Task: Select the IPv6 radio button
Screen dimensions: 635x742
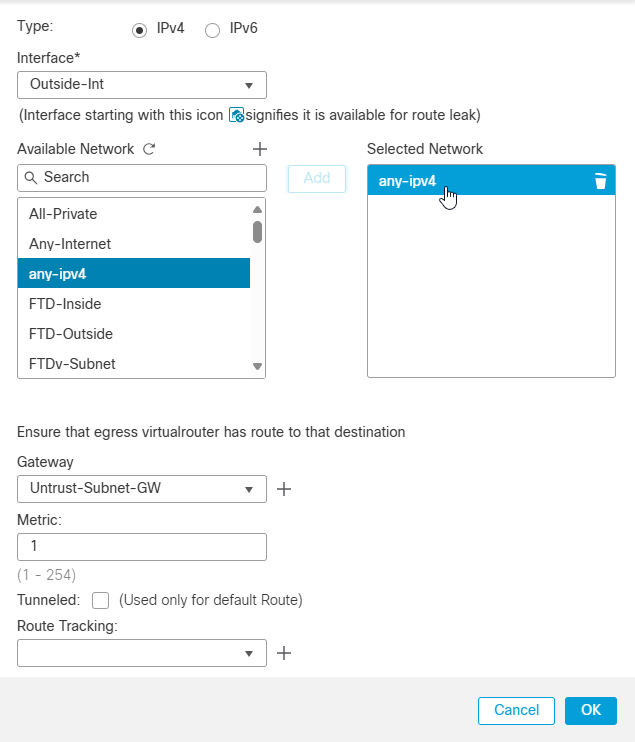Action: [x=212, y=30]
